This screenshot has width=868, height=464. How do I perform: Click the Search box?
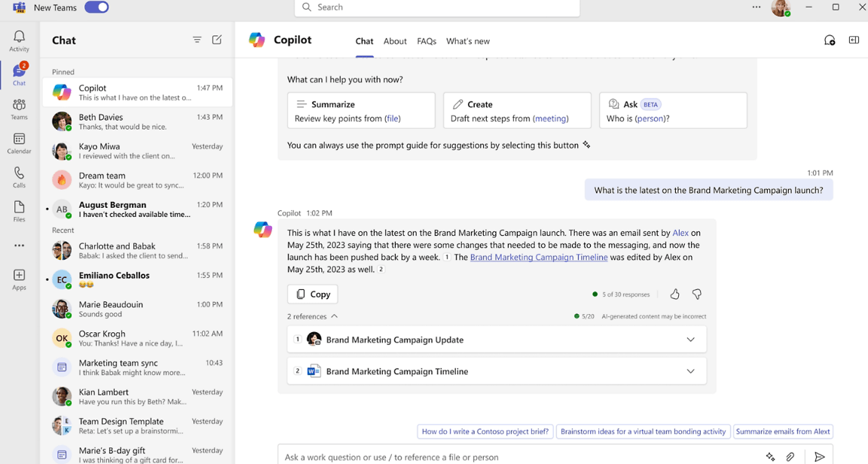coord(437,8)
